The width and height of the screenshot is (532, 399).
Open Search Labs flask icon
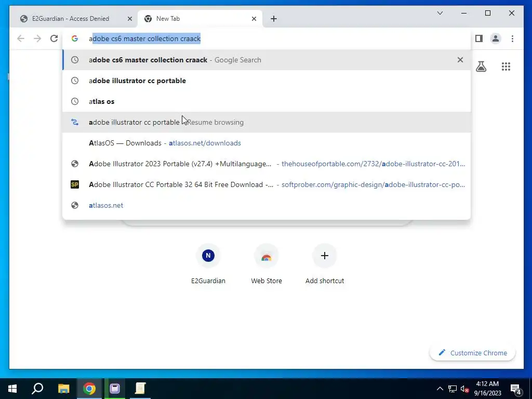click(481, 66)
